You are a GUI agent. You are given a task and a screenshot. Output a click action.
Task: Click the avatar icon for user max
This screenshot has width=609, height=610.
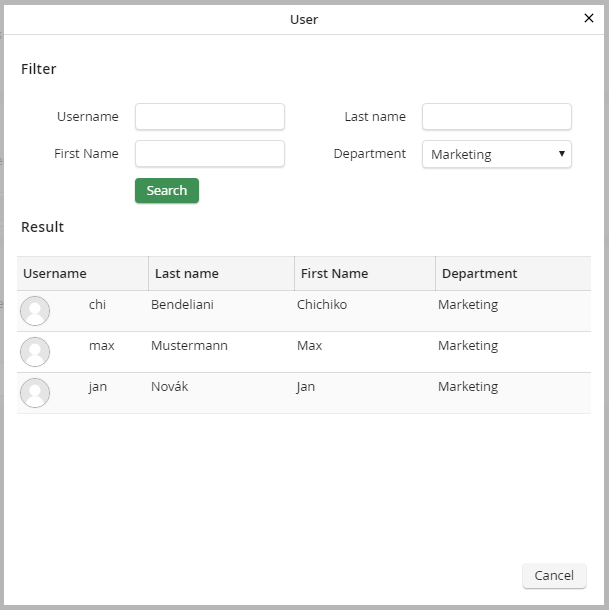tap(35, 352)
